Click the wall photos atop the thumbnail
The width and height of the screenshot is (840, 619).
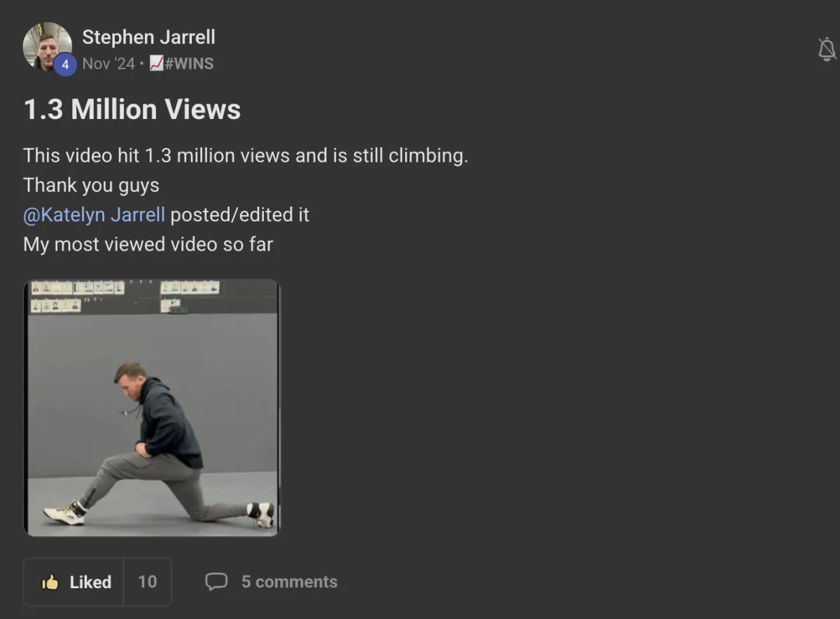point(126,295)
